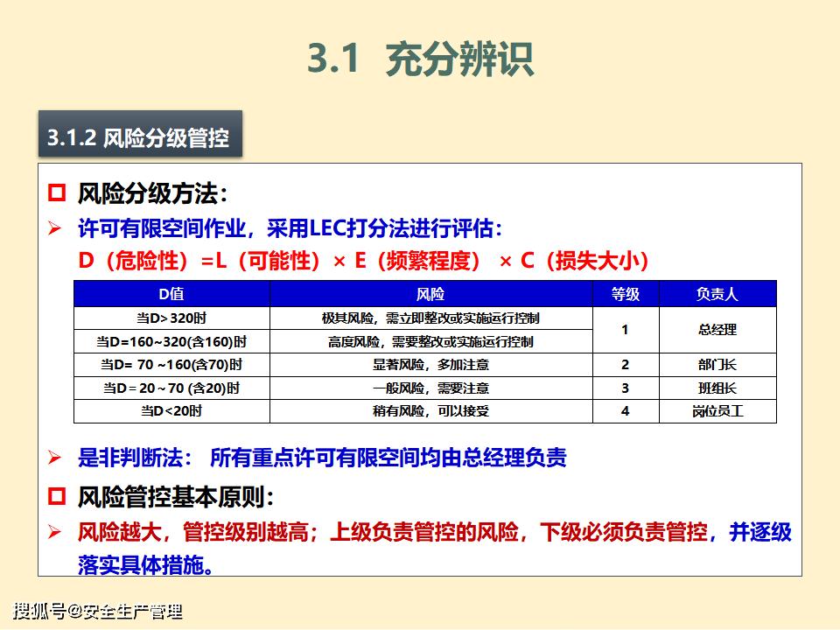Viewport: 840px width, 630px height.
Task: Click the "D值" column header
Action: [x=172, y=294]
